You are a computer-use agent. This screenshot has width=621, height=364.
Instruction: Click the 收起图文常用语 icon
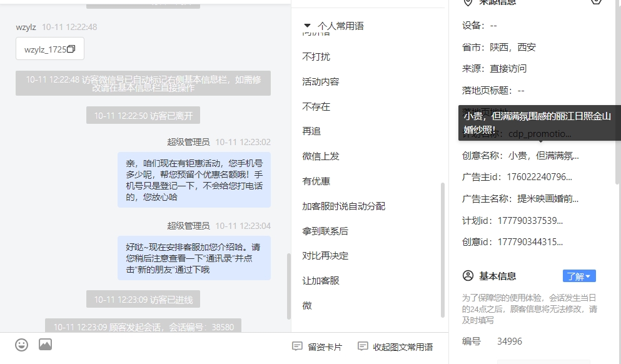[x=362, y=346]
